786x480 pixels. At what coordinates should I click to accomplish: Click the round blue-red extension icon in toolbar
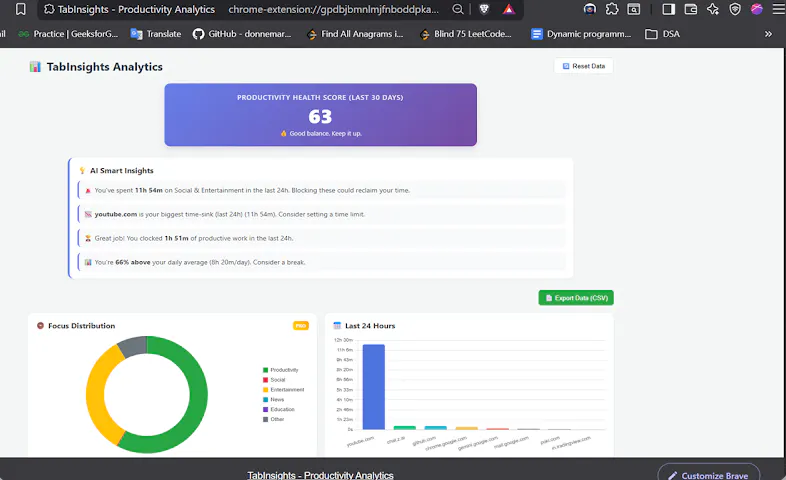point(590,9)
